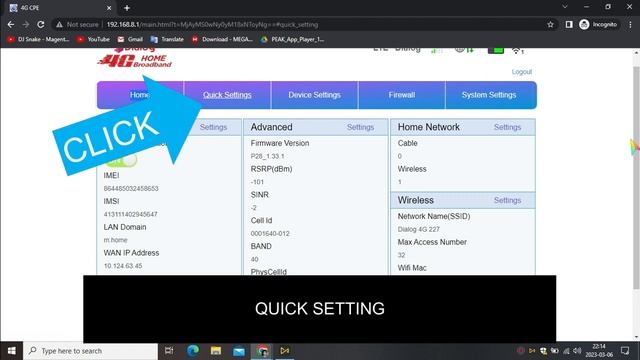The height and width of the screenshot is (360, 640).
Task: Reload the router page
Action: pos(41,24)
